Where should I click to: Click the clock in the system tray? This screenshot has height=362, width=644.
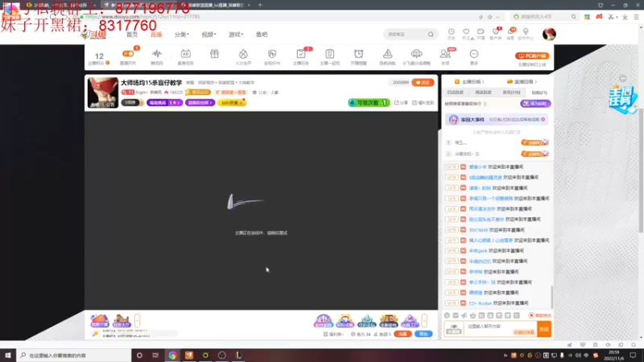pos(614,355)
